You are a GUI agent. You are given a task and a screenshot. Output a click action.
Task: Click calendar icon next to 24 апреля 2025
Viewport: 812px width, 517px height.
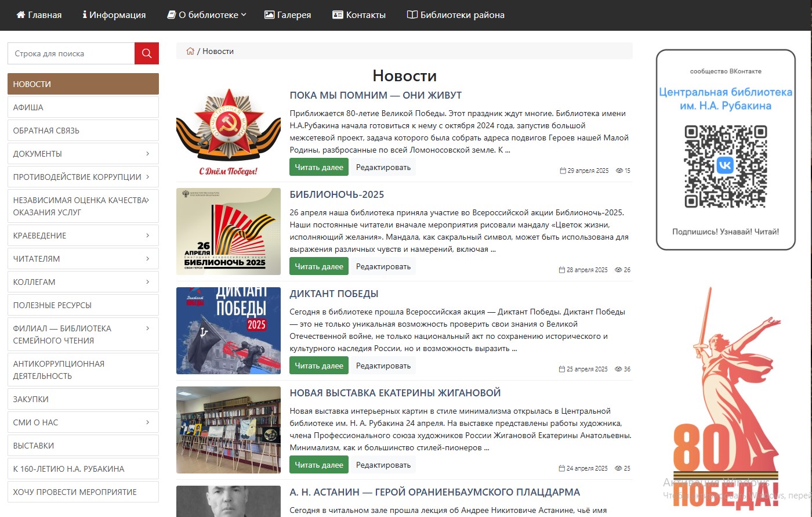click(x=561, y=468)
